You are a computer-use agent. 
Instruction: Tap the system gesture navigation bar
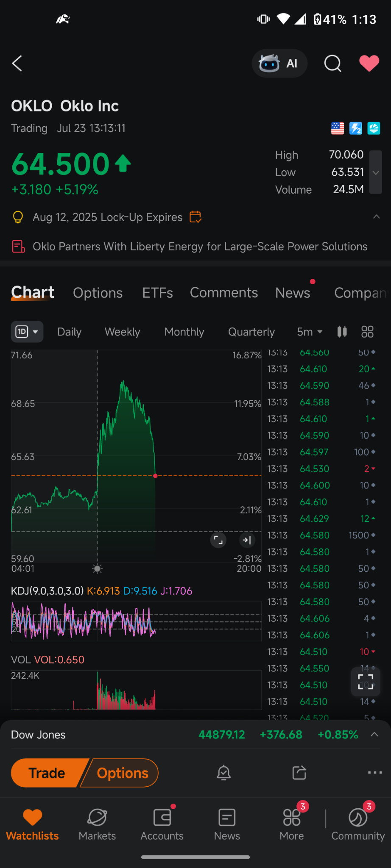(x=195, y=857)
